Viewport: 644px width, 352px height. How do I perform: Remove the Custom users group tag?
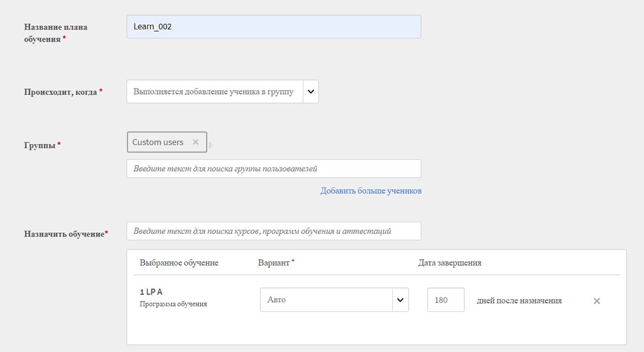(196, 142)
